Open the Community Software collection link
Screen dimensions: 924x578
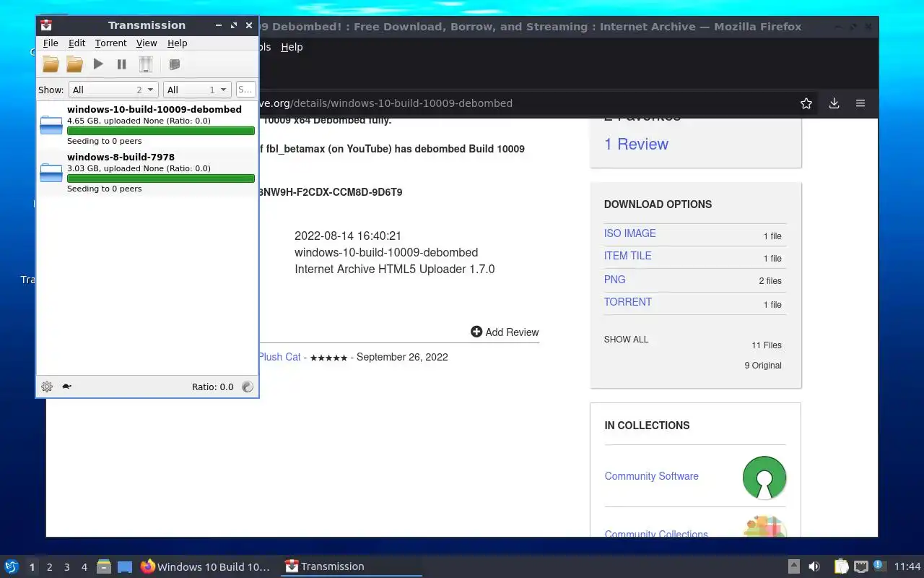652,476
